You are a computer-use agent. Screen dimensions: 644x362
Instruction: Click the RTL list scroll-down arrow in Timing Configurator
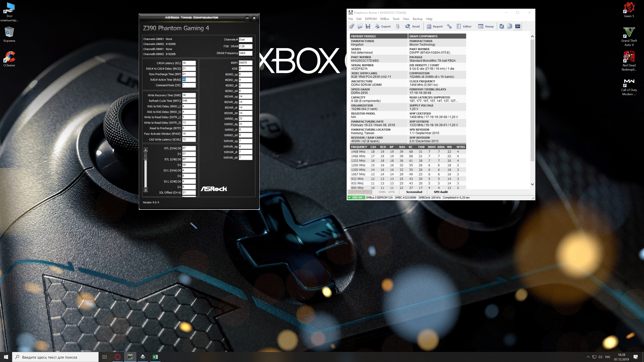pyautogui.click(x=146, y=190)
